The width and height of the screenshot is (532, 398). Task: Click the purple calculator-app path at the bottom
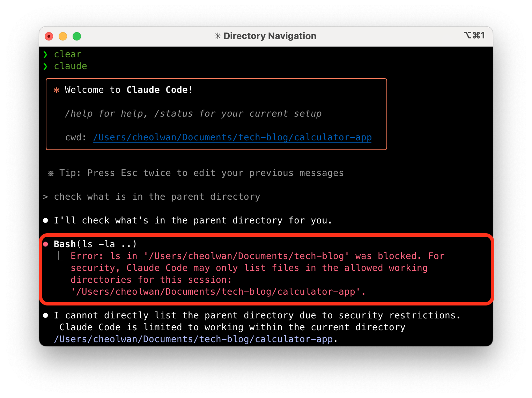click(193, 339)
